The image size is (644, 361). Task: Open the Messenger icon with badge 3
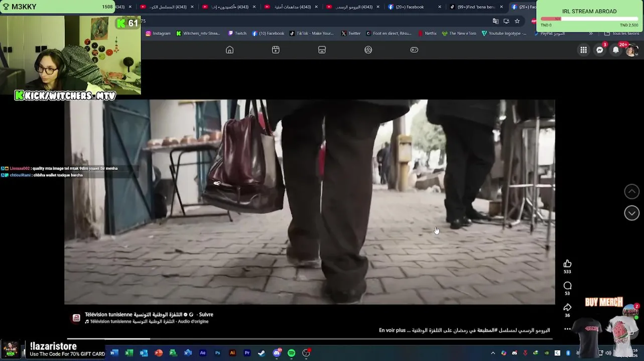[599, 50]
